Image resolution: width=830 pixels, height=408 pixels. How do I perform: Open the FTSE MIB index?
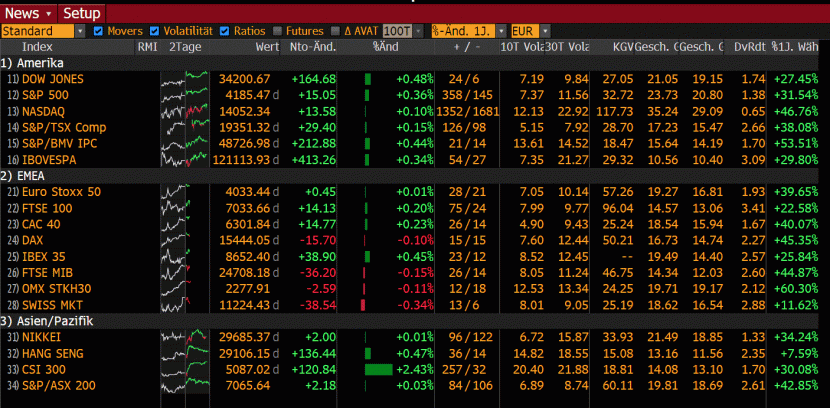pos(47,273)
